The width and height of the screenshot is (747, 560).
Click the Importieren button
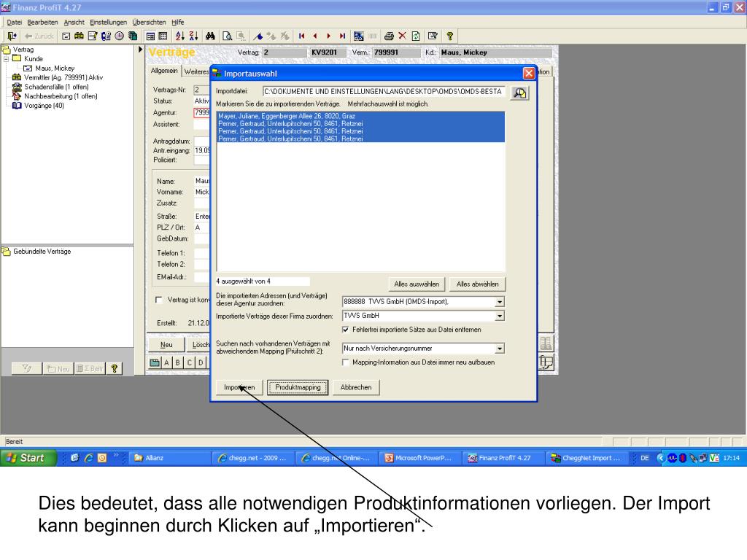coord(239,388)
